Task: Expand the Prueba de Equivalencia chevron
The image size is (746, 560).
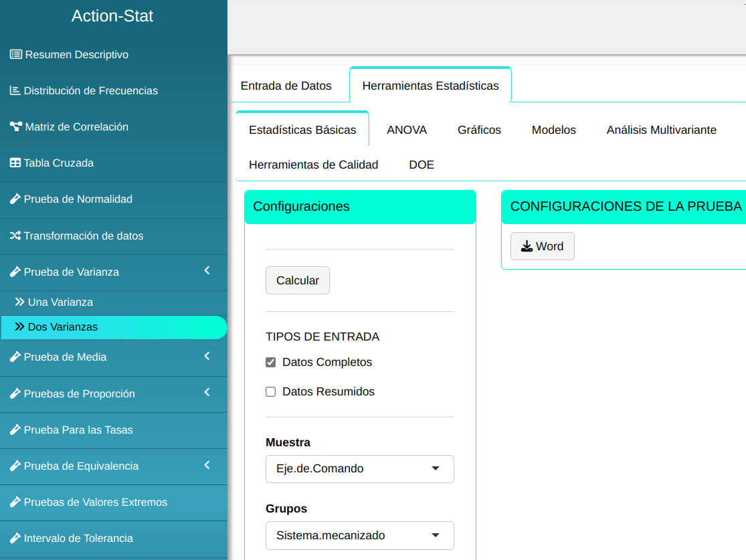Action: pyautogui.click(x=207, y=465)
